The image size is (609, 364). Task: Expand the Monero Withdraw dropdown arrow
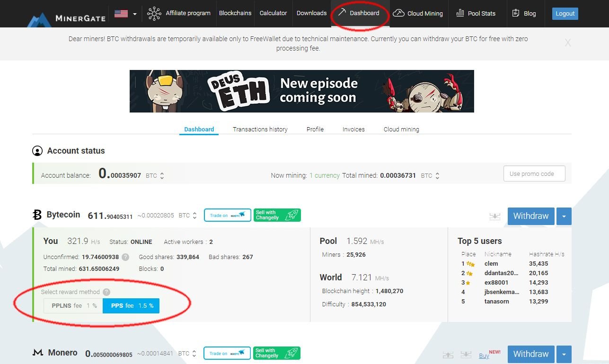point(564,354)
